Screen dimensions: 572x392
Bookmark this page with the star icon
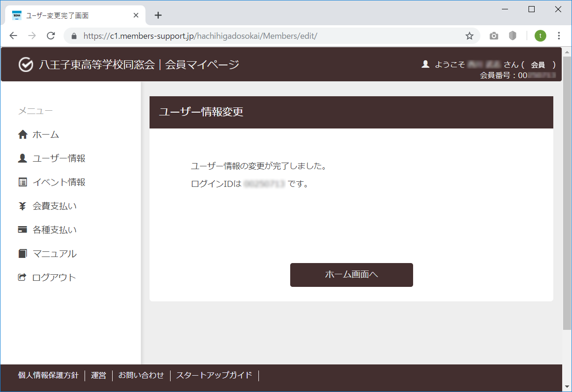[x=470, y=36]
